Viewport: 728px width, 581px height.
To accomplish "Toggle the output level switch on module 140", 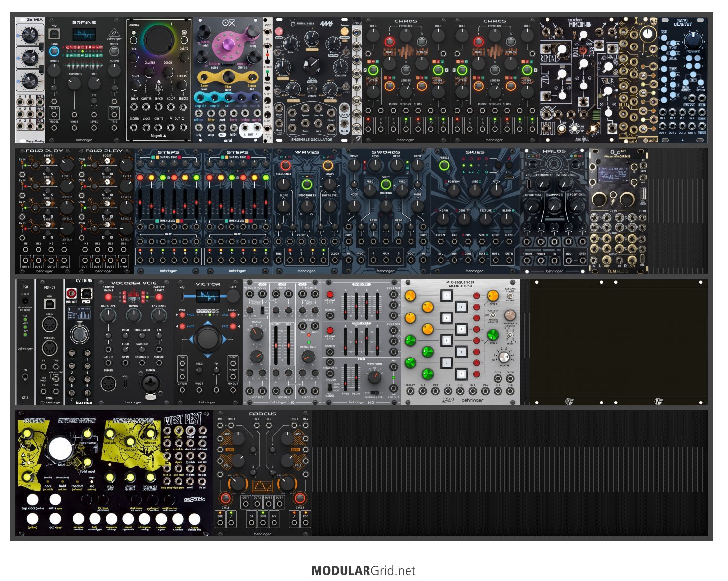I will click(x=375, y=393).
